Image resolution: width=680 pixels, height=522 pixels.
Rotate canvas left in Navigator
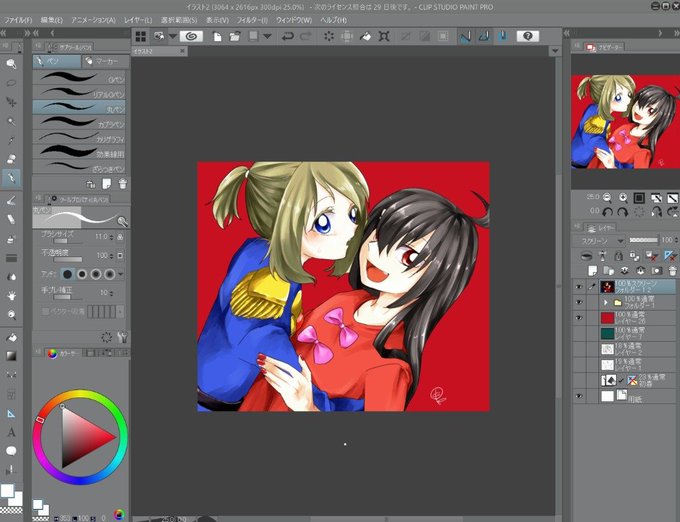coord(607,212)
